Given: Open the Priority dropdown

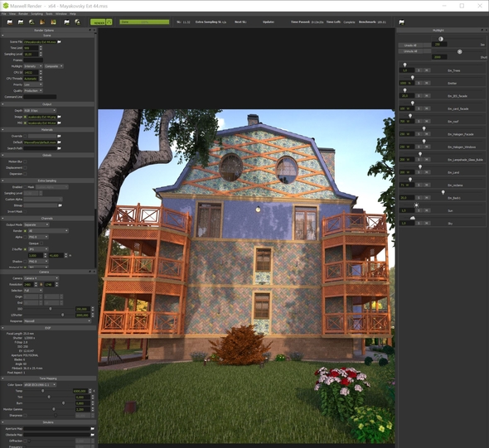Looking at the screenshot, I should (33, 84).
